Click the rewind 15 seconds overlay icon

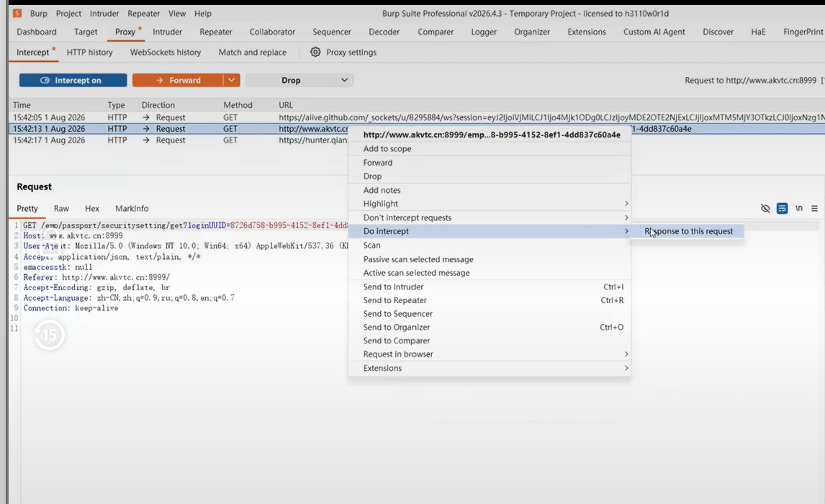50,335
